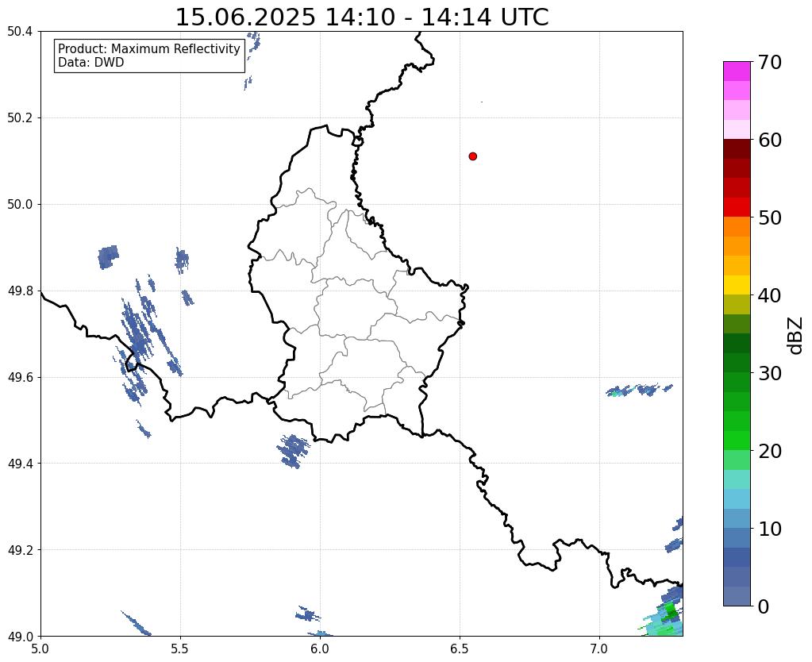Click the latitude axis label 50.2

[20, 118]
